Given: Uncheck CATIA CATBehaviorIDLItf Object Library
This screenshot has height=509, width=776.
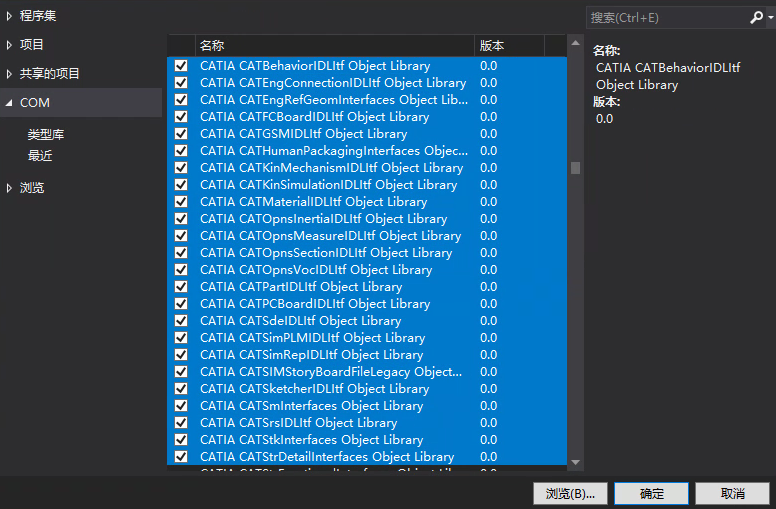Looking at the screenshot, I should pyautogui.click(x=181, y=66).
